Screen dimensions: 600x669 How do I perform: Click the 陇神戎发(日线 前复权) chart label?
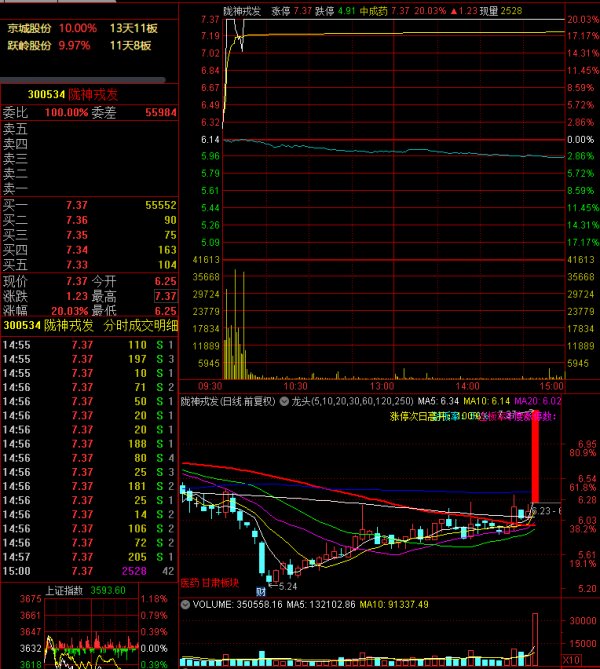click(228, 402)
